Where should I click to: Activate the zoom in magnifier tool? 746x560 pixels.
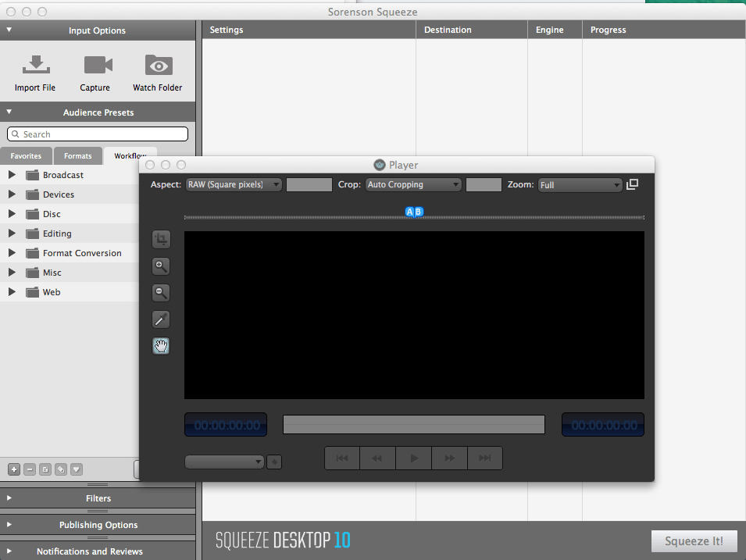(x=161, y=266)
